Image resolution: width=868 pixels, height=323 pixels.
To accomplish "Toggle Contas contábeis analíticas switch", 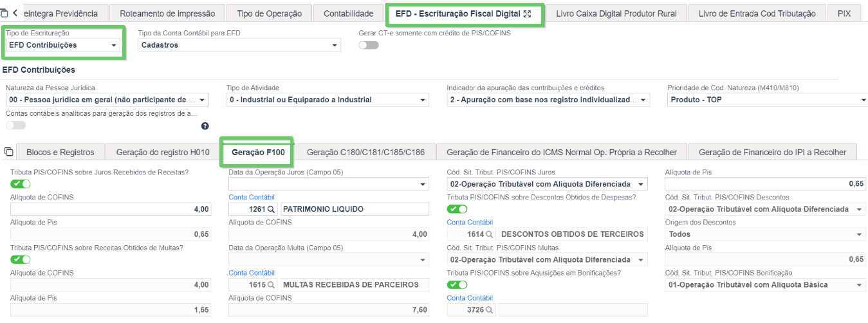I will tap(15, 125).
